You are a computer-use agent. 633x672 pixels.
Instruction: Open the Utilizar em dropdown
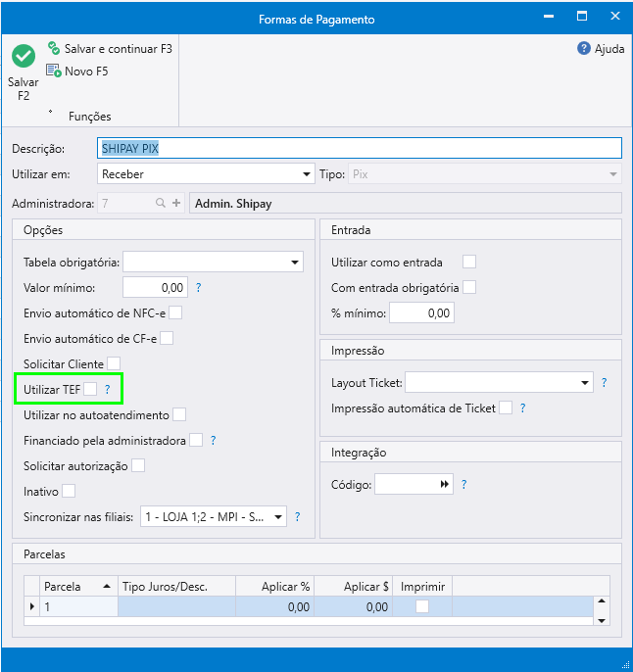pyautogui.click(x=306, y=174)
